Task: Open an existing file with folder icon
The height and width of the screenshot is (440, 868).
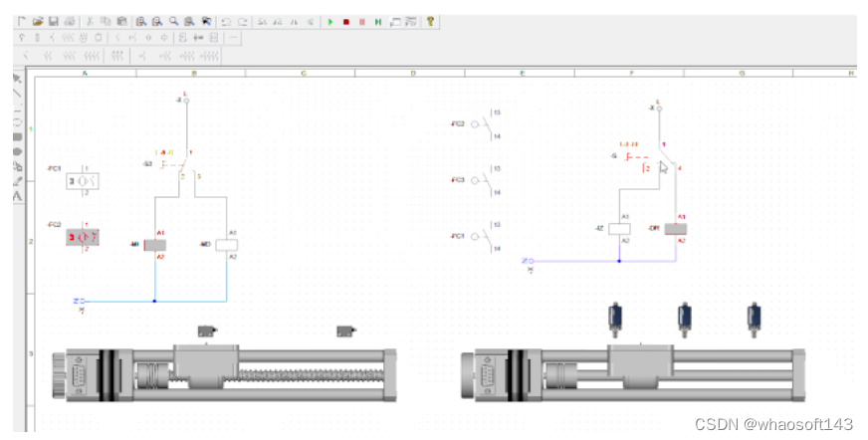Action: 38,22
